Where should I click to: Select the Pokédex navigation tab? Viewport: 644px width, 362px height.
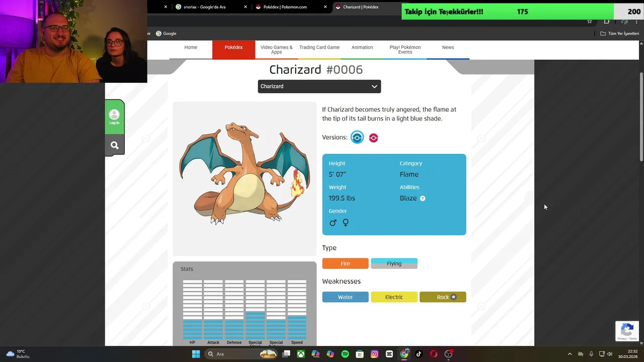click(x=233, y=49)
